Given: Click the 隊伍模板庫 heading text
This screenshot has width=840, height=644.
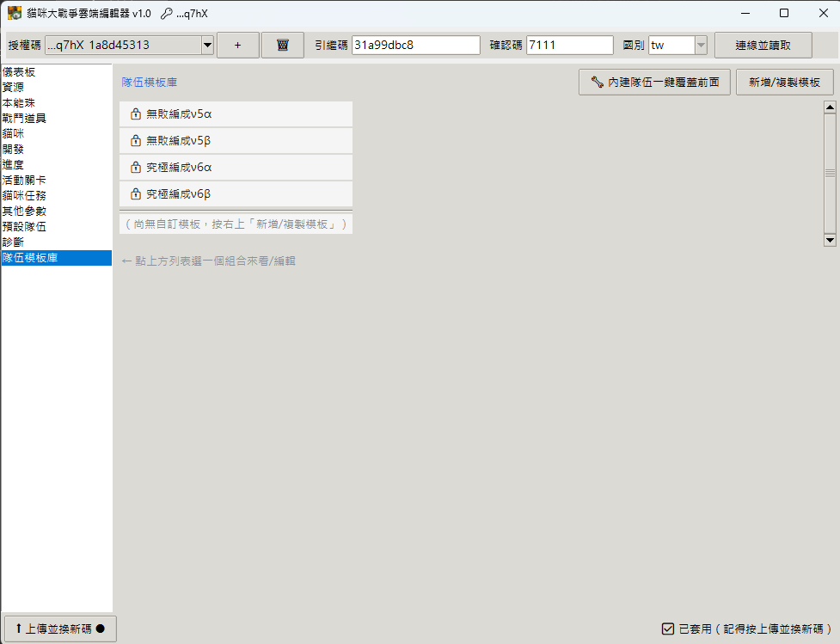Looking at the screenshot, I should pyautogui.click(x=150, y=82).
